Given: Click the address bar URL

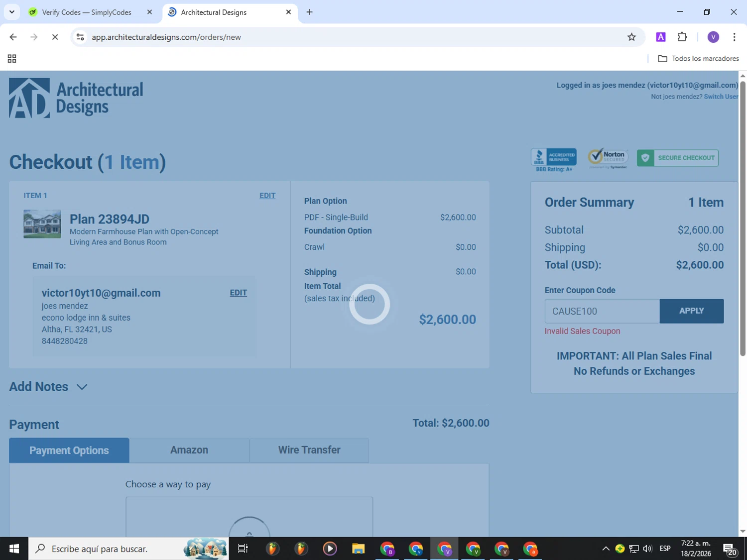Looking at the screenshot, I should [x=166, y=37].
